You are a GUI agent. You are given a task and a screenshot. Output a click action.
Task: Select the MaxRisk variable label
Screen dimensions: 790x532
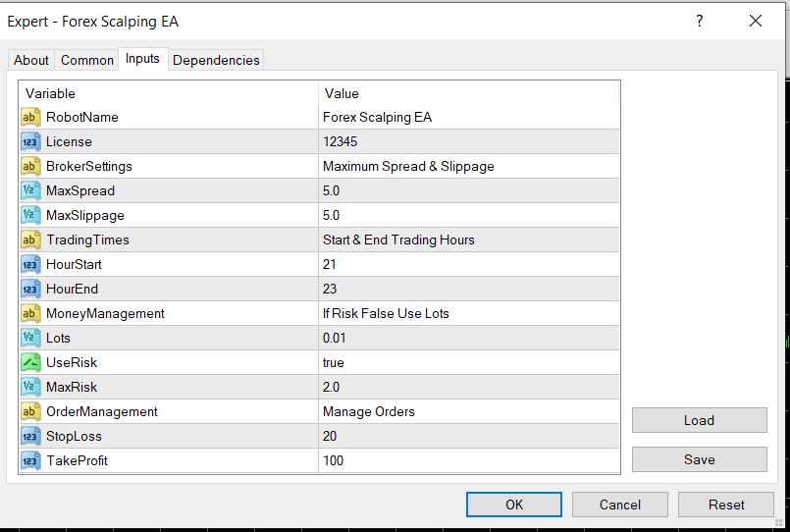tap(72, 387)
